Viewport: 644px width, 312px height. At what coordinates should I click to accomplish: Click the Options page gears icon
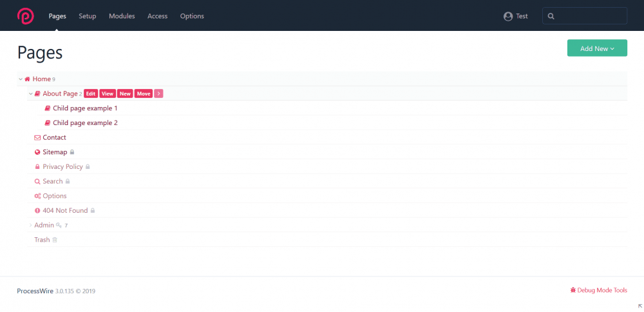[37, 196]
